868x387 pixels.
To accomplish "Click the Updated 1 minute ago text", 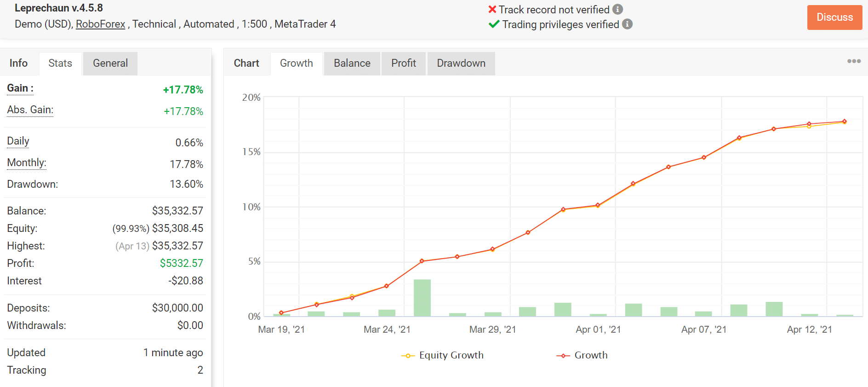I will 173,352.
